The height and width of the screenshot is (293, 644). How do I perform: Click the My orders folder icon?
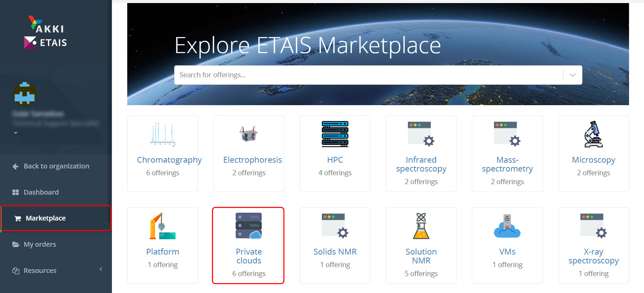tap(16, 244)
